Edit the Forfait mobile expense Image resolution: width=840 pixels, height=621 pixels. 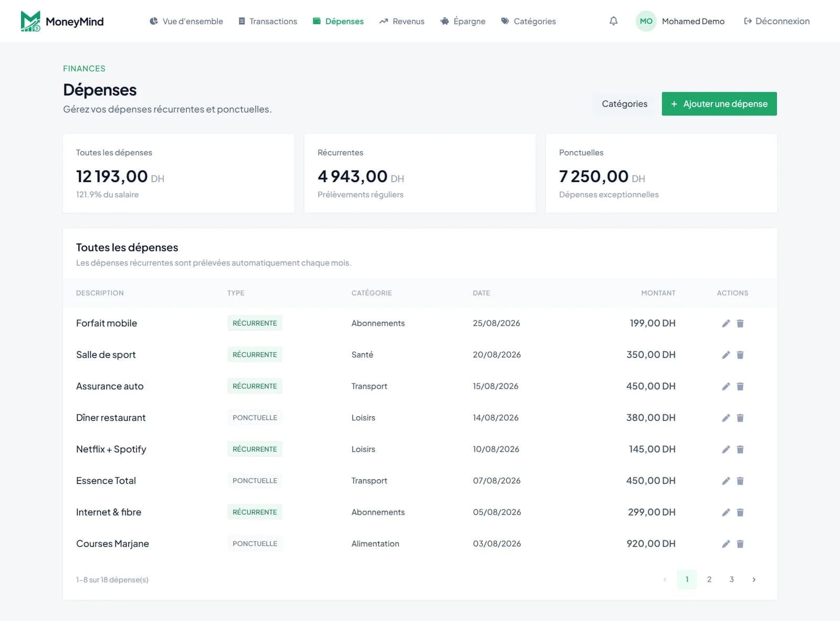point(726,323)
